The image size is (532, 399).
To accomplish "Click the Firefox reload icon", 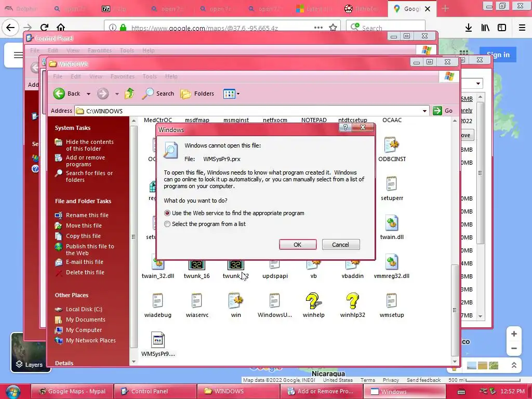I will click(45, 28).
